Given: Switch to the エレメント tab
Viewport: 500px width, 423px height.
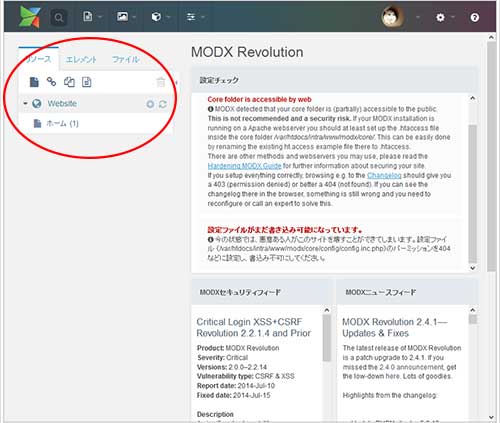Looking at the screenshot, I should tap(81, 60).
